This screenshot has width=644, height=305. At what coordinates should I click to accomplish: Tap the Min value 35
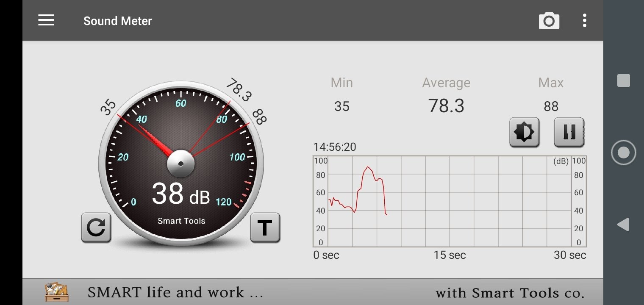tap(341, 106)
